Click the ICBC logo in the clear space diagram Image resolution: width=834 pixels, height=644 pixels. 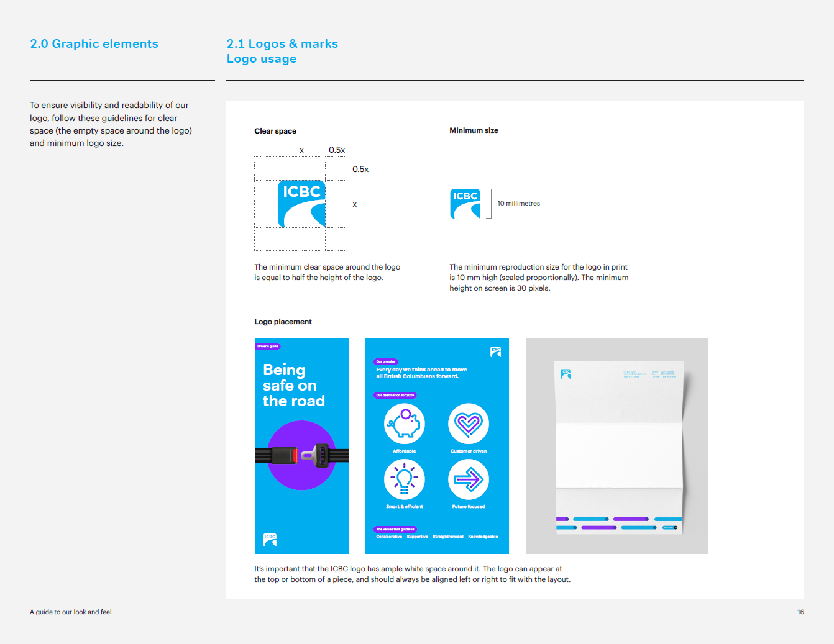tap(301, 204)
